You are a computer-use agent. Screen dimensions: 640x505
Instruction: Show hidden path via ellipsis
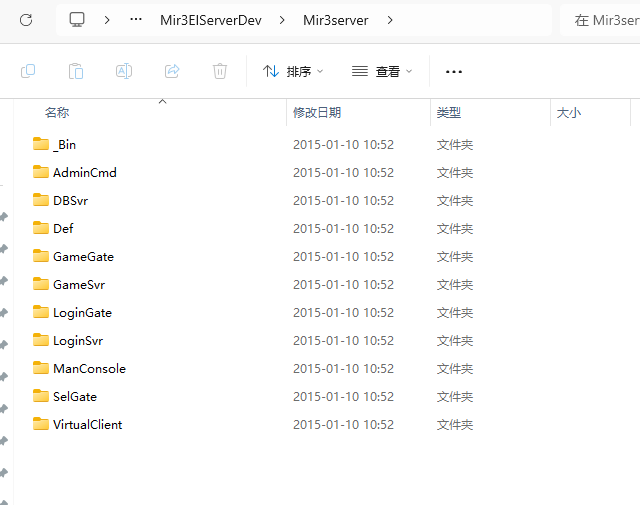coord(136,20)
